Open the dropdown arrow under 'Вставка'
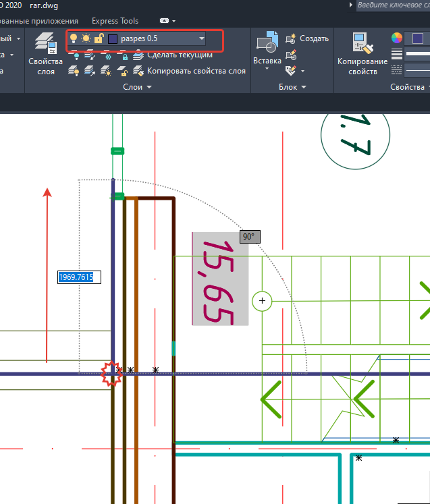The width and height of the screenshot is (430, 504). pos(267,68)
